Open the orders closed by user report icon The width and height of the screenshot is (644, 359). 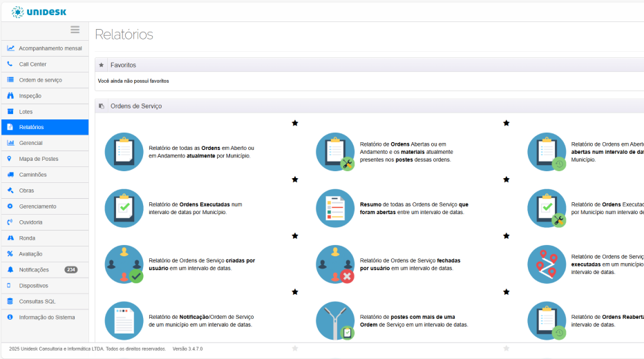[336, 264]
